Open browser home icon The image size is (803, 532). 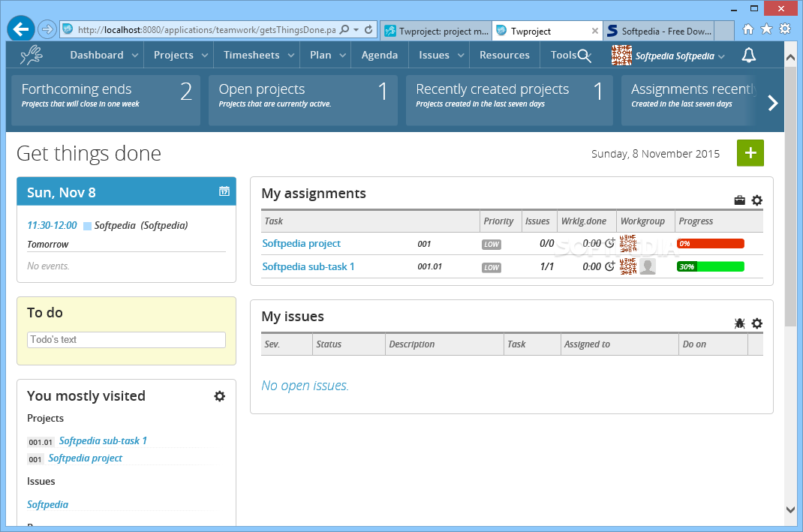pos(747,29)
